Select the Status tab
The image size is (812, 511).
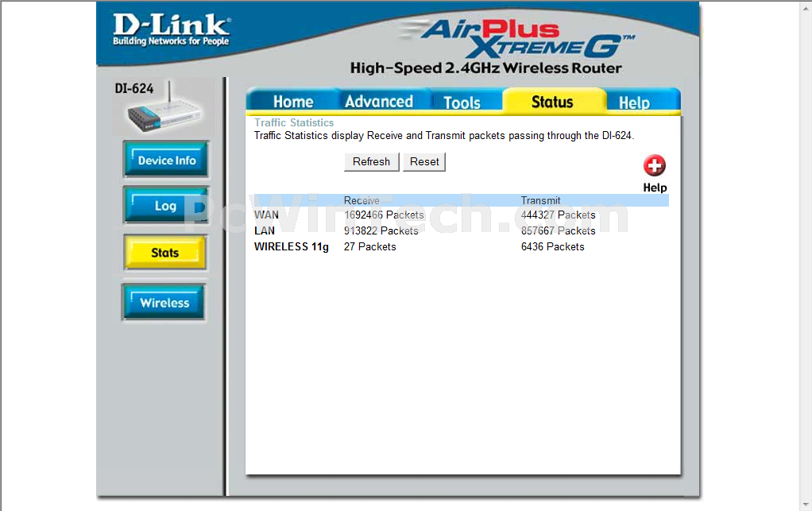click(552, 102)
